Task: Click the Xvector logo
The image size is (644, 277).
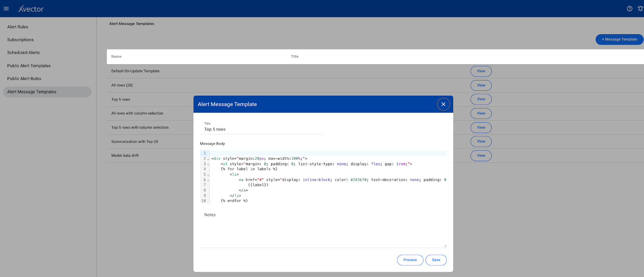Action: pos(31,9)
